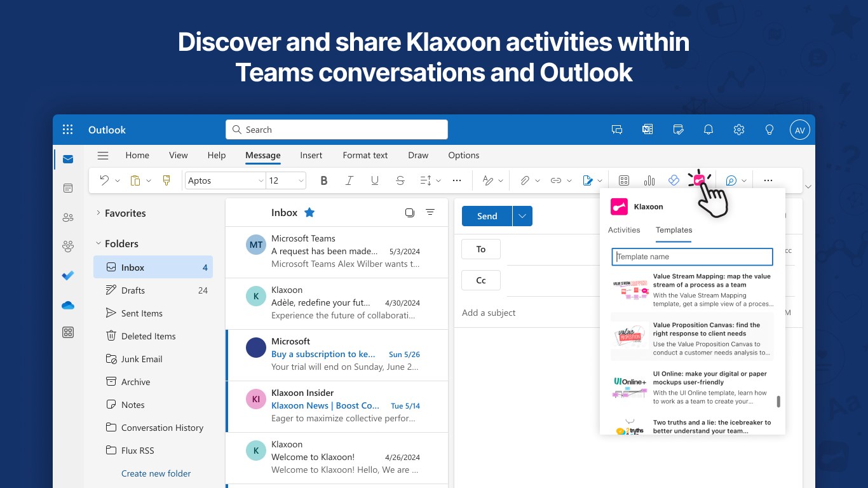The image size is (868, 488).
Task: Select the Format painter tool
Action: click(x=166, y=180)
